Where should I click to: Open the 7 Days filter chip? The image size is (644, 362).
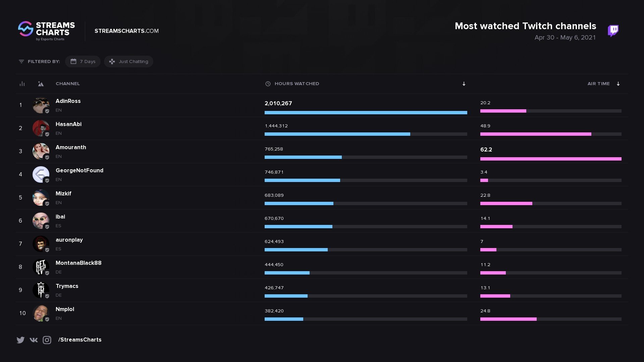pyautogui.click(x=83, y=61)
